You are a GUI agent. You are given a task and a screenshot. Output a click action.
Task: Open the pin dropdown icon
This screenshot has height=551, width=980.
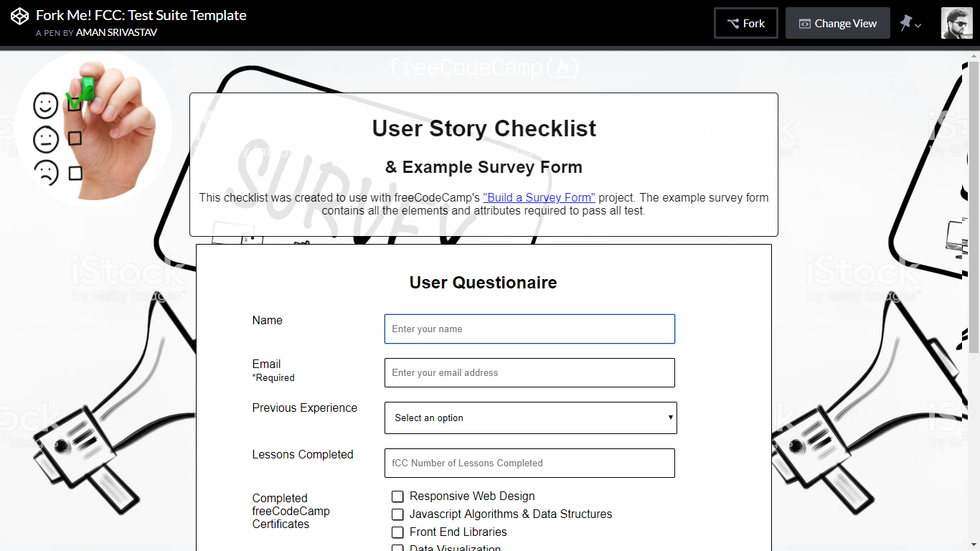910,24
